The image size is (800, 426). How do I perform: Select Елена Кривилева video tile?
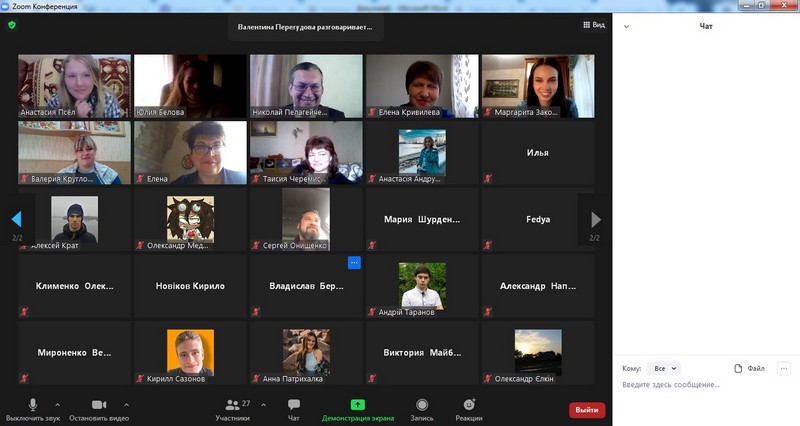422,86
